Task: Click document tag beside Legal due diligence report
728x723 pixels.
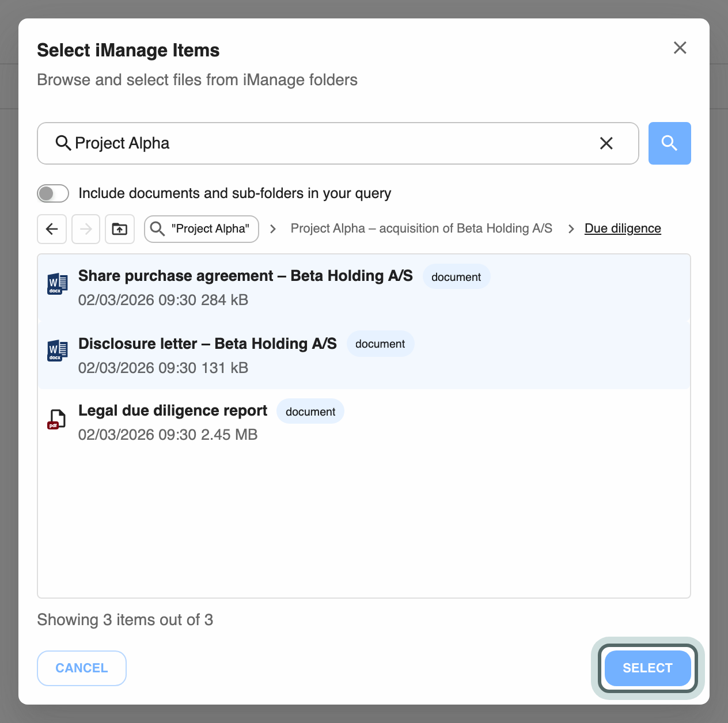Action: [x=310, y=412]
